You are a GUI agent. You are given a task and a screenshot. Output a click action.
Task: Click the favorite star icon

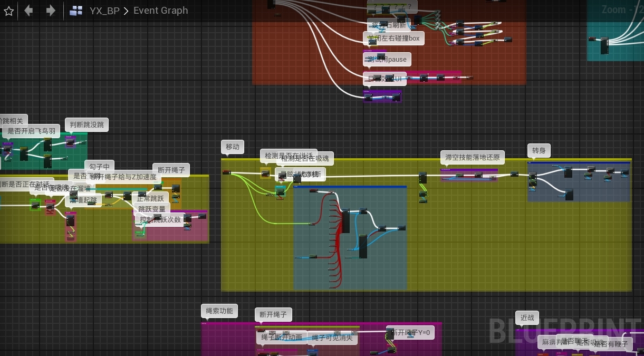click(x=9, y=11)
